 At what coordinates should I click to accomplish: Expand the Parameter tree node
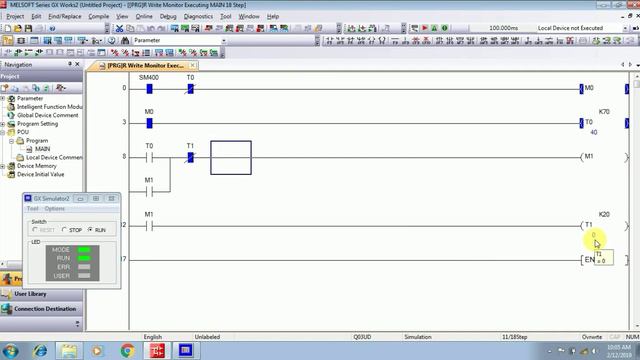pyautogui.click(x=2, y=98)
